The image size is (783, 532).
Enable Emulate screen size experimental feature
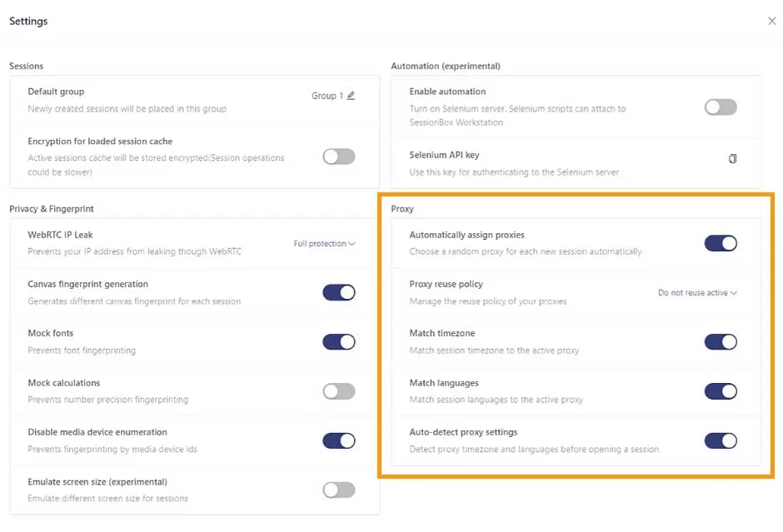(x=338, y=490)
